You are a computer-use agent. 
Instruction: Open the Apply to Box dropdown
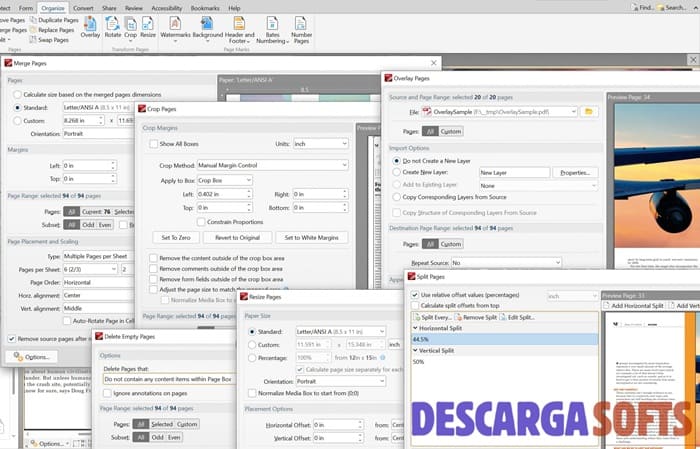pos(225,180)
